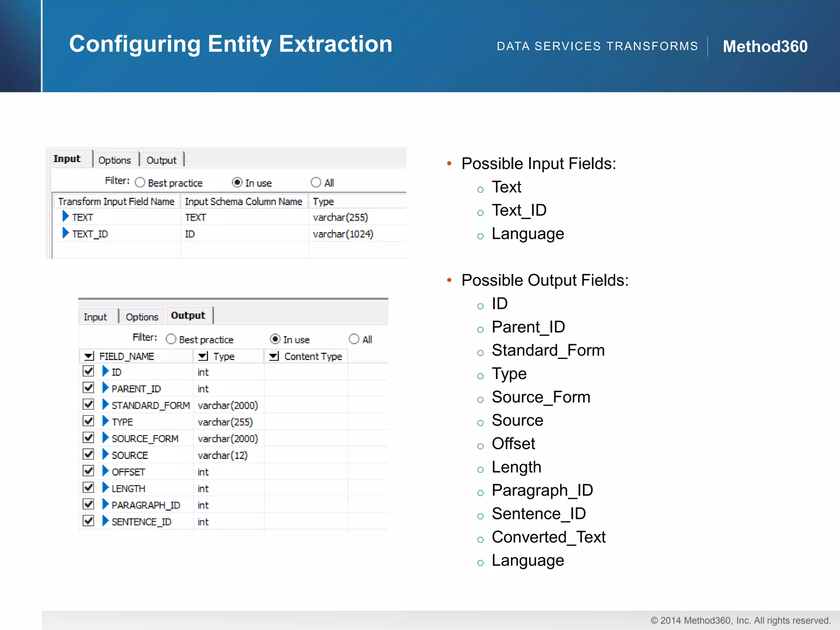Viewport: 840px width, 630px height.
Task: Toggle the STANDARD_FORM checkbox
Action: point(88,404)
